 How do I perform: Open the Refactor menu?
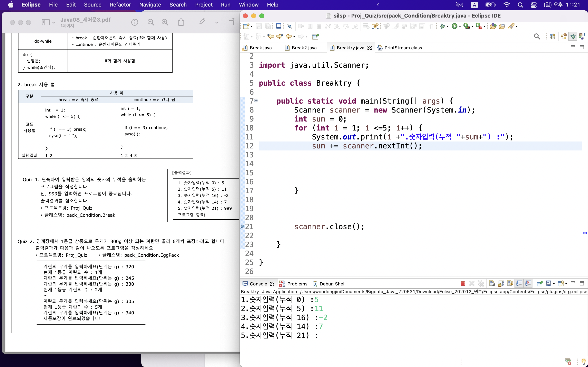(120, 5)
